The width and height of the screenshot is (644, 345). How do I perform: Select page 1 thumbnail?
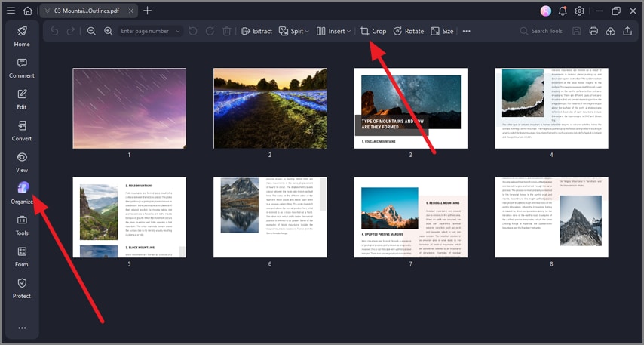click(130, 108)
